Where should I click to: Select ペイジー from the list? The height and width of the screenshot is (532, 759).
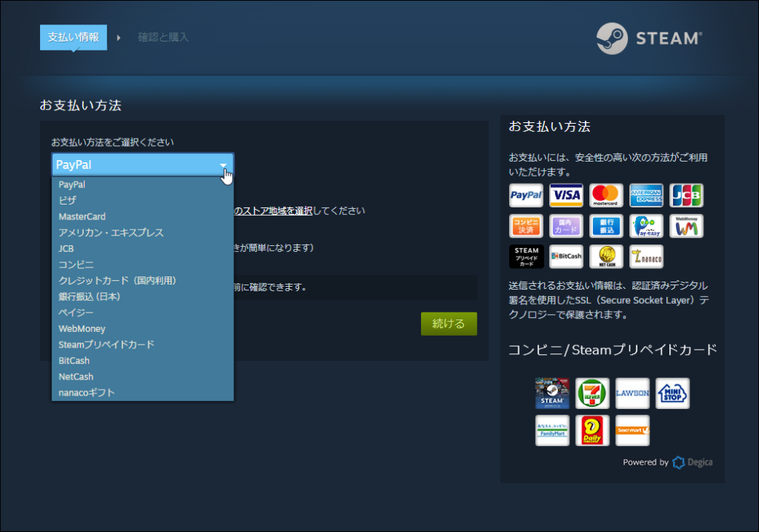tap(143, 312)
